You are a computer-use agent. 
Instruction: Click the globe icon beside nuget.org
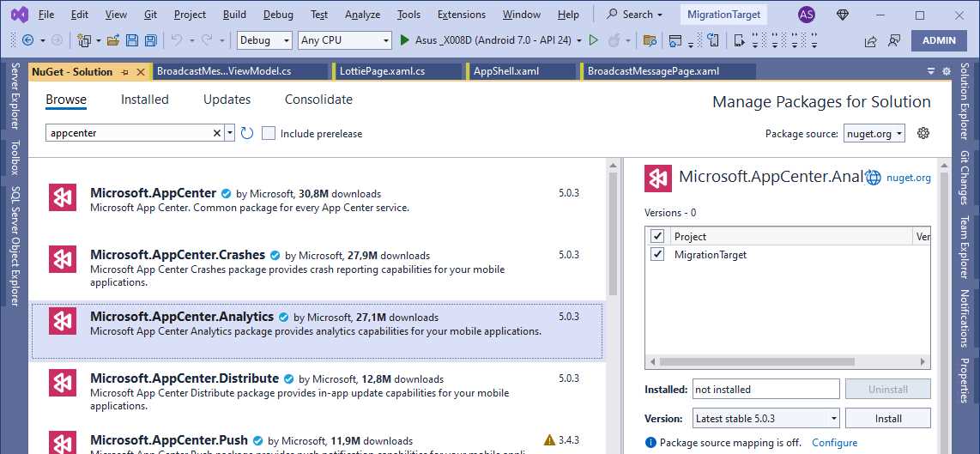(x=873, y=178)
